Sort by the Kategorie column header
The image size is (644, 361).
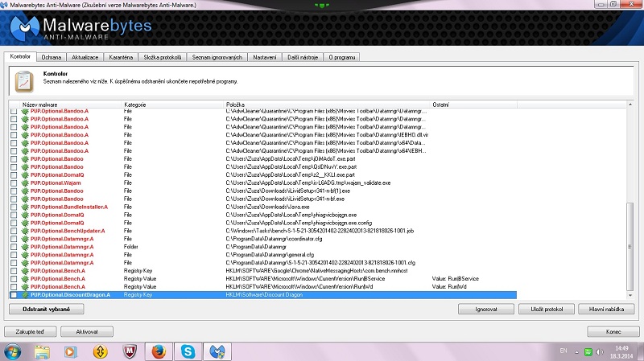tap(135, 105)
